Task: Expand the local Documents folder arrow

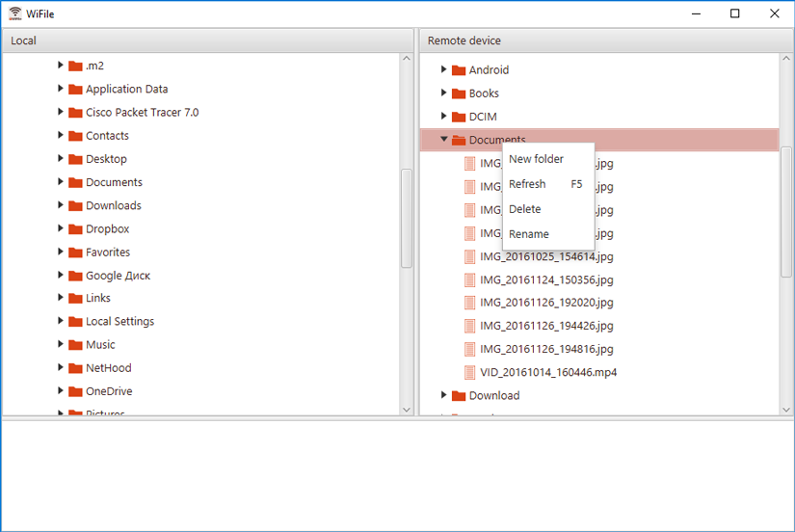Action: point(61,181)
